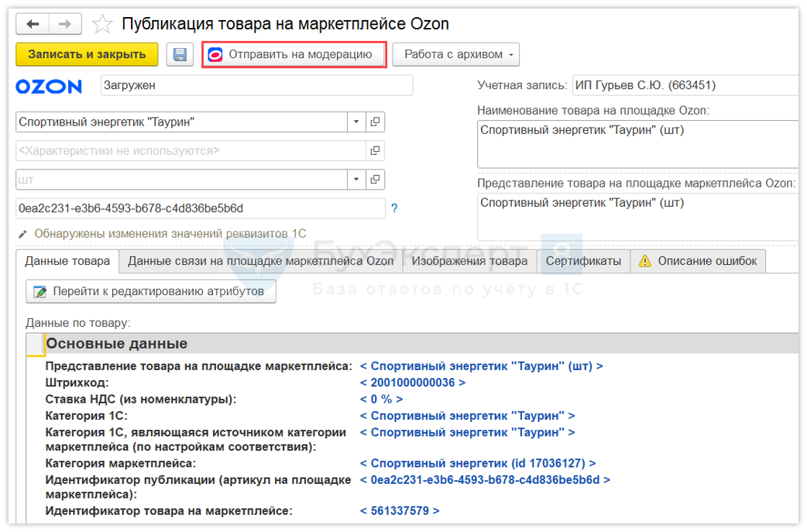
Task: Click the forward navigation arrow
Action: (x=66, y=24)
